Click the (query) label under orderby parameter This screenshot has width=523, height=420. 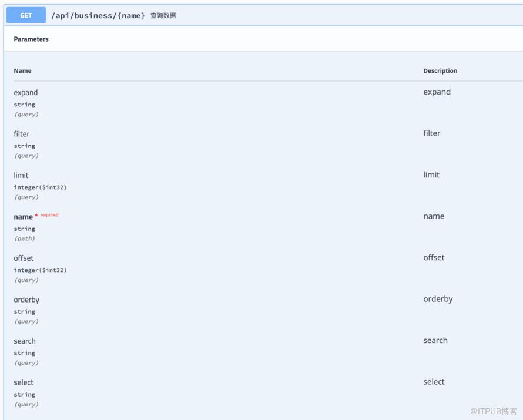[26, 321]
